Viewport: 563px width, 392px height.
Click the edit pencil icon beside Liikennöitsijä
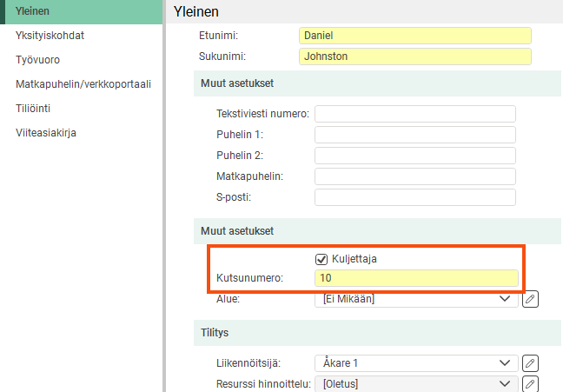point(531,363)
